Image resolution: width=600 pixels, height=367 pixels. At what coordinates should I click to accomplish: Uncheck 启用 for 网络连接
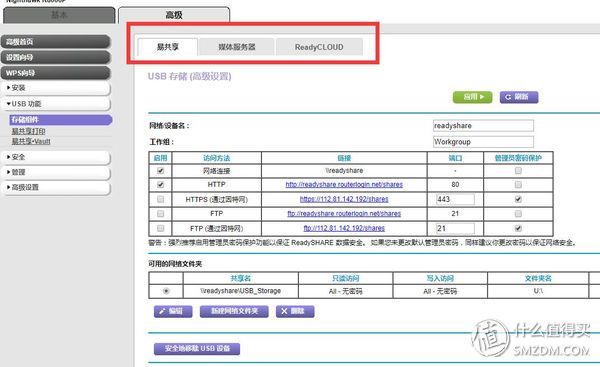(160, 171)
